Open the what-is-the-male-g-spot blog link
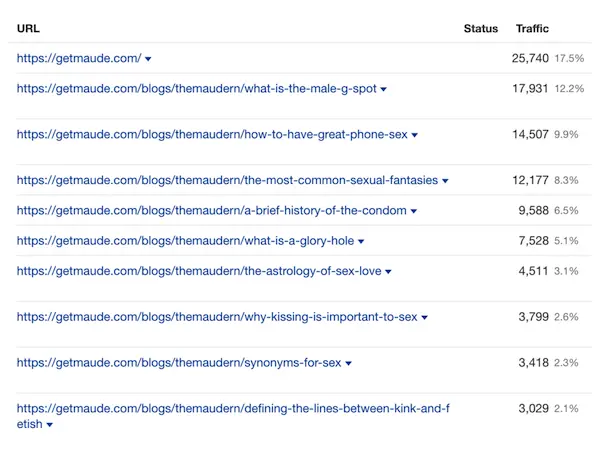Viewport: 600px width, 455px height. tap(196, 89)
